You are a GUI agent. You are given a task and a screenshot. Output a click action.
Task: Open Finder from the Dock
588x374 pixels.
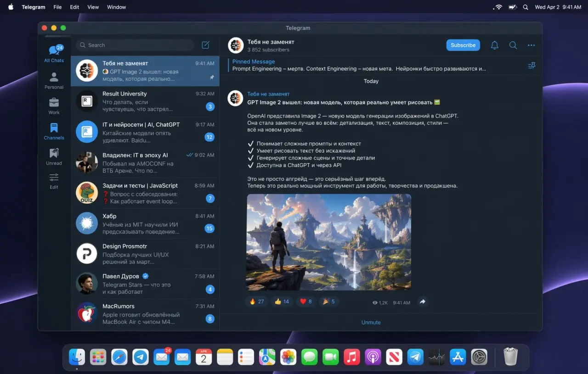click(x=77, y=357)
